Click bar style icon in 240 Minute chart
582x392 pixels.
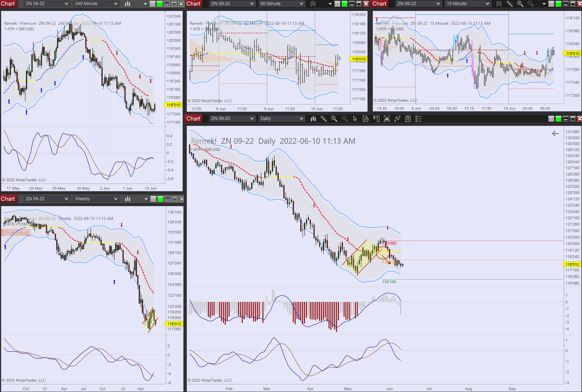pos(128,4)
